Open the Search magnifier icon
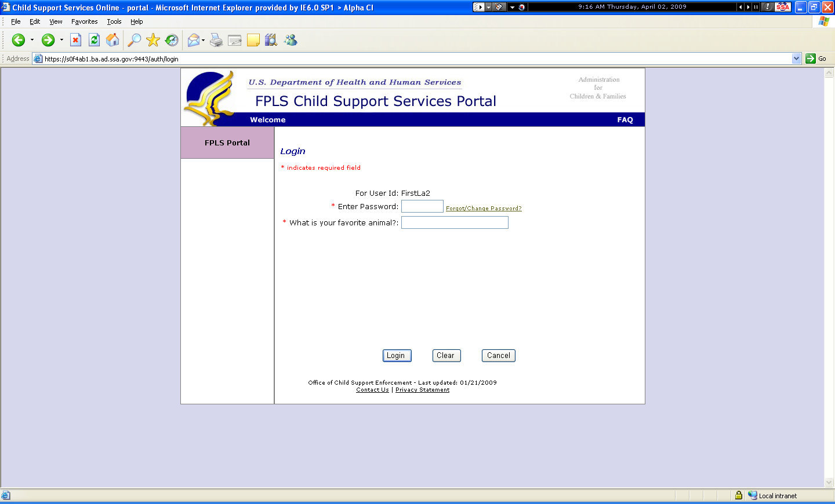Viewport: 835px width, 504px height. pyautogui.click(x=134, y=40)
